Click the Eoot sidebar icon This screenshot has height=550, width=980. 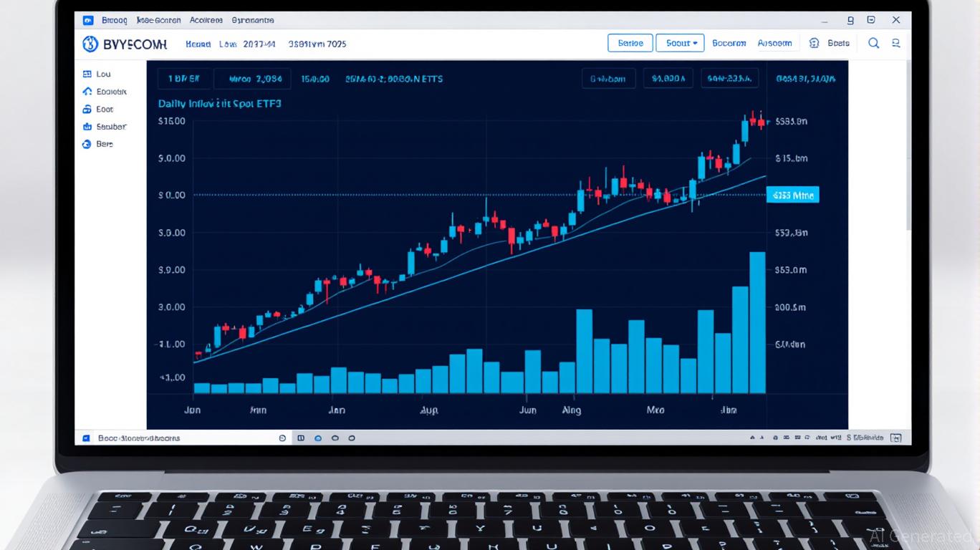(x=87, y=110)
